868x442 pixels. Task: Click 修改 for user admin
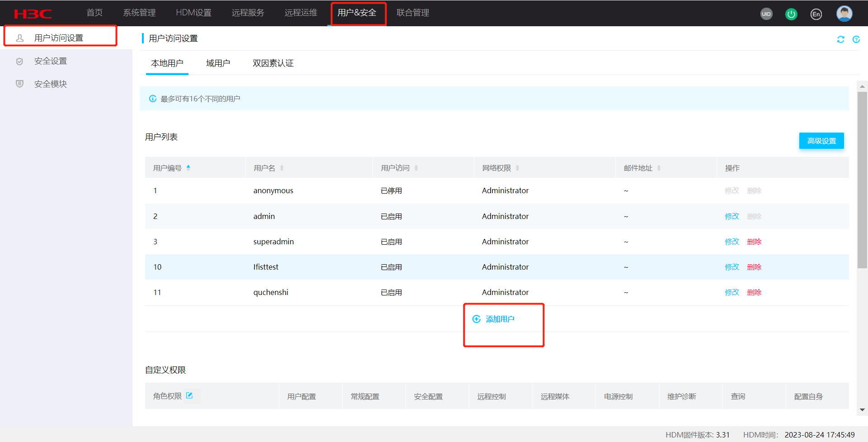732,216
